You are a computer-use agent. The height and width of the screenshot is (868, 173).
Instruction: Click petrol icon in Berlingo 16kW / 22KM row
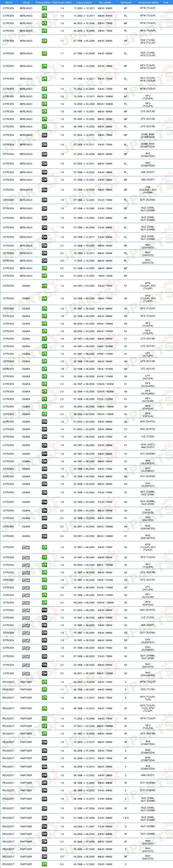[44, 276]
